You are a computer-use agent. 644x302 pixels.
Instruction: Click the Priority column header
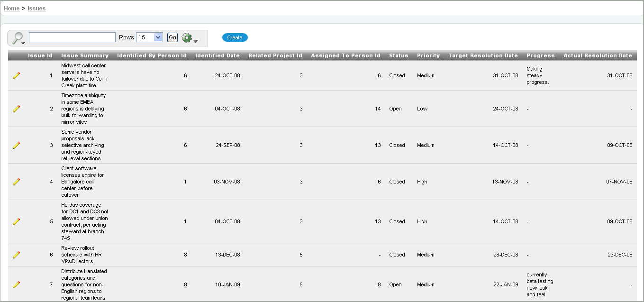point(428,56)
